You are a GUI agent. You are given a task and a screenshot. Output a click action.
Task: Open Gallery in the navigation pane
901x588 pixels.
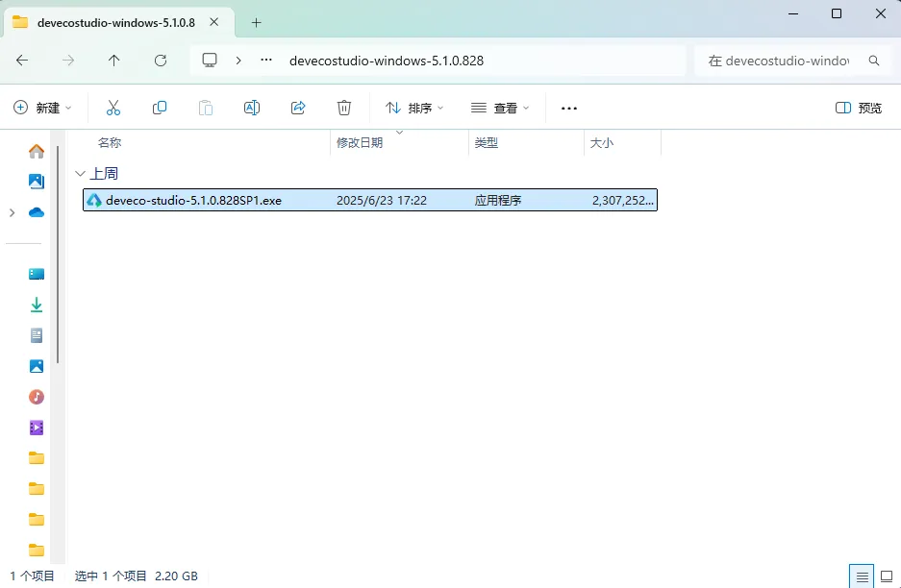(37, 182)
